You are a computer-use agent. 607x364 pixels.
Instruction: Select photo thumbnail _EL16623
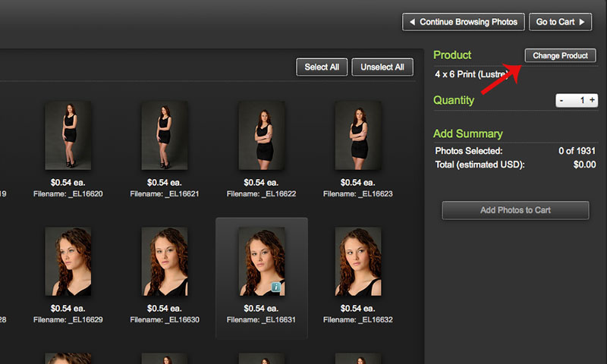(x=358, y=135)
